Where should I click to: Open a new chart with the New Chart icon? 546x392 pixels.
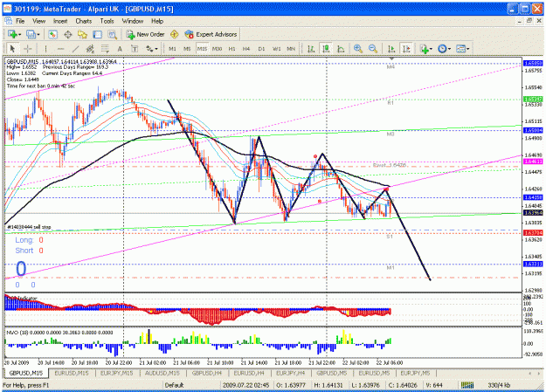[x=14, y=34]
